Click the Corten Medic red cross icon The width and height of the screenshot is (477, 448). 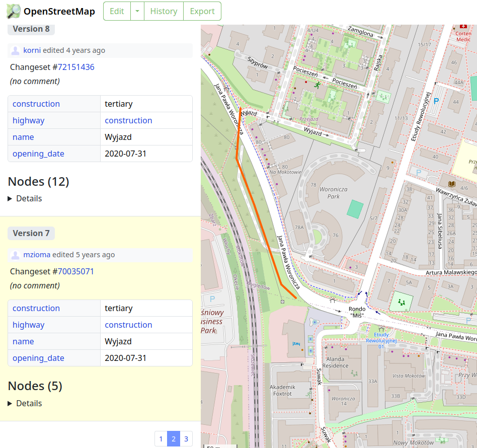[x=463, y=26]
